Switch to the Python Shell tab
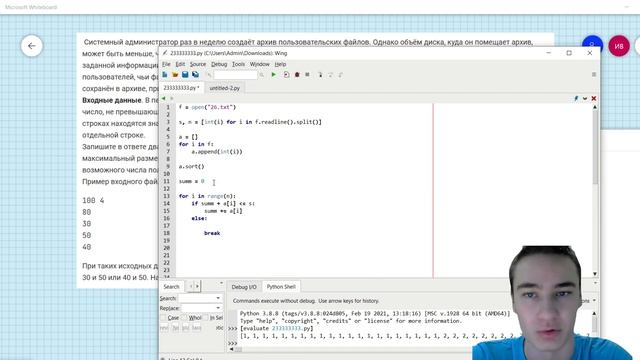Viewport: 640px width, 360px height. (281, 287)
